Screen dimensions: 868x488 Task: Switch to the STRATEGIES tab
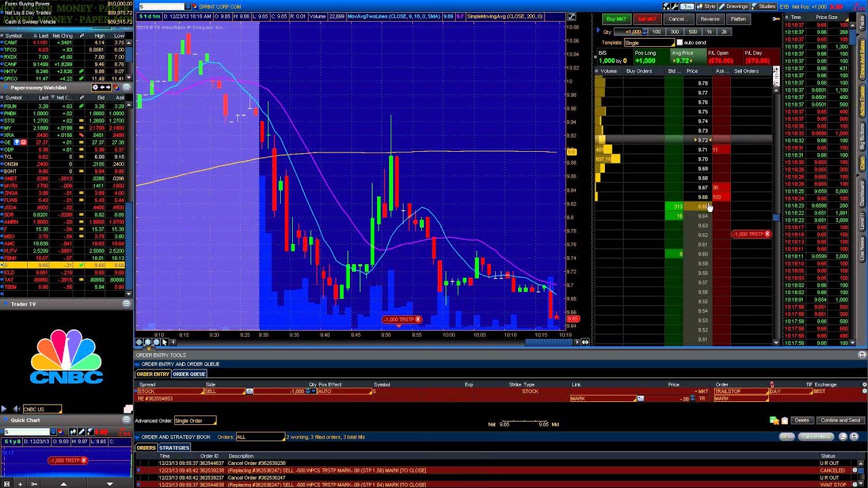click(174, 448)
